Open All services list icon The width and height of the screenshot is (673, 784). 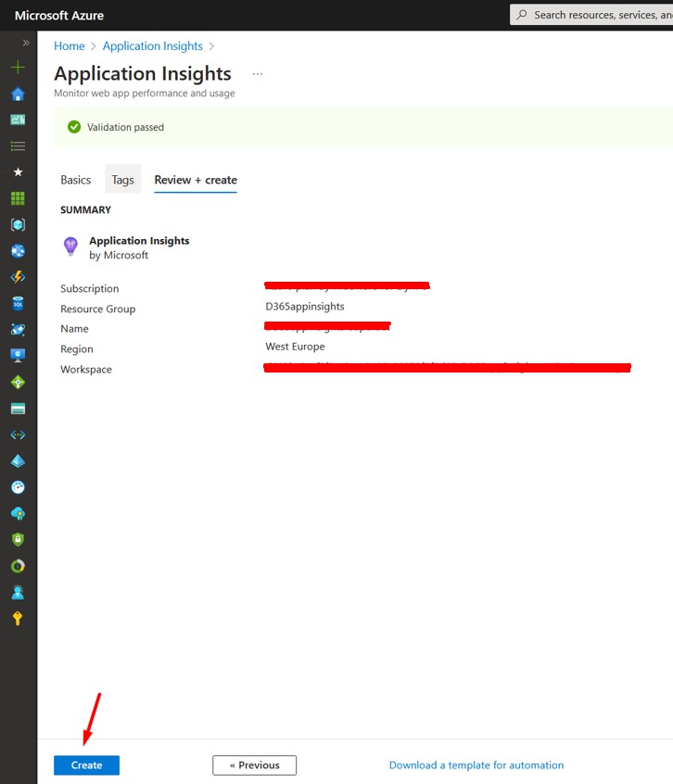(x=18, y=146)
